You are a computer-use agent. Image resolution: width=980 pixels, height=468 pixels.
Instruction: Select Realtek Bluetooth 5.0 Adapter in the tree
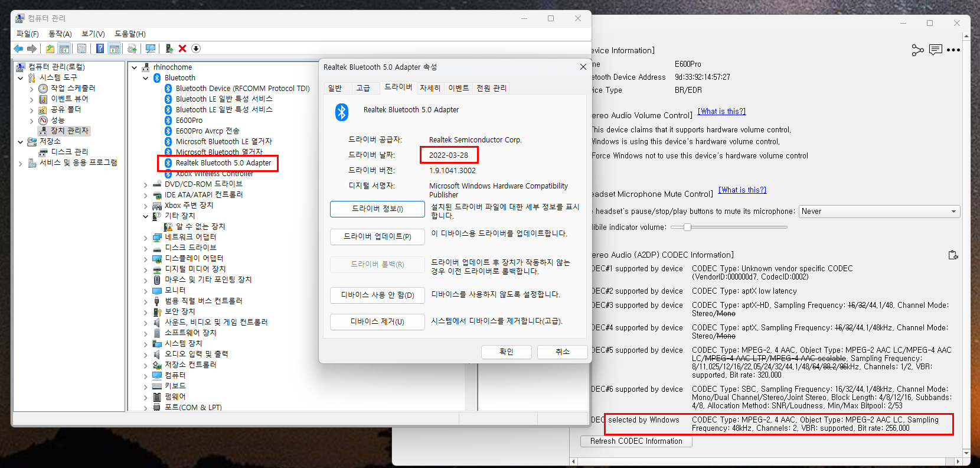click(223, 163)
